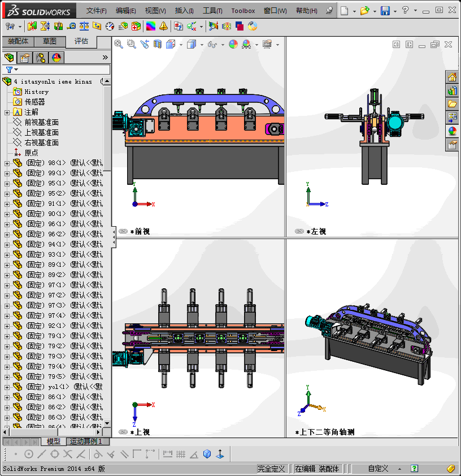Click the *左视 view label link icon
Screen dimensions: 461x476
tap(299, 231)
